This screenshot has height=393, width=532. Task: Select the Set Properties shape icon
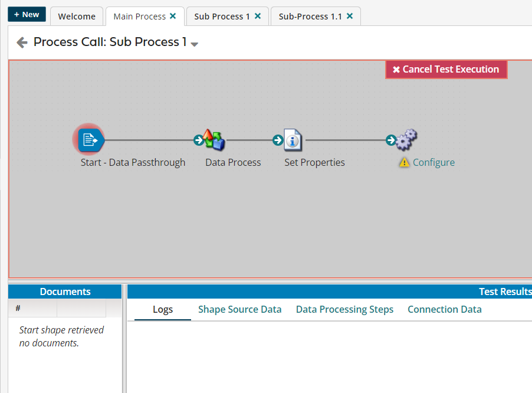[293, 140]
